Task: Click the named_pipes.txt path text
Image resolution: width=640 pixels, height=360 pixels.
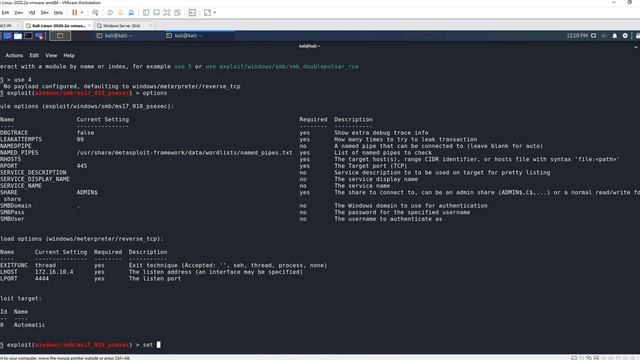Action: [x=184, y=153]
